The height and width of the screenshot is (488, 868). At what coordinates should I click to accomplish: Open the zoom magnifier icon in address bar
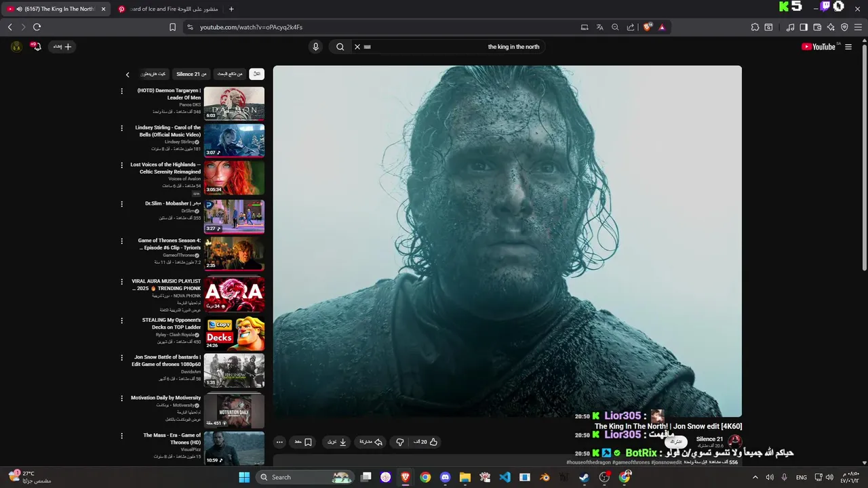coord(615,27)
